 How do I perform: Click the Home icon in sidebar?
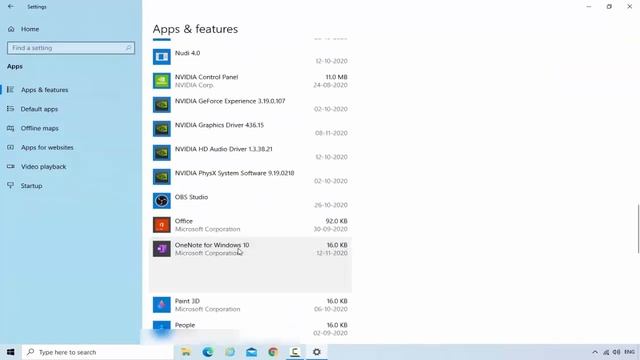(x=11, y=29)
